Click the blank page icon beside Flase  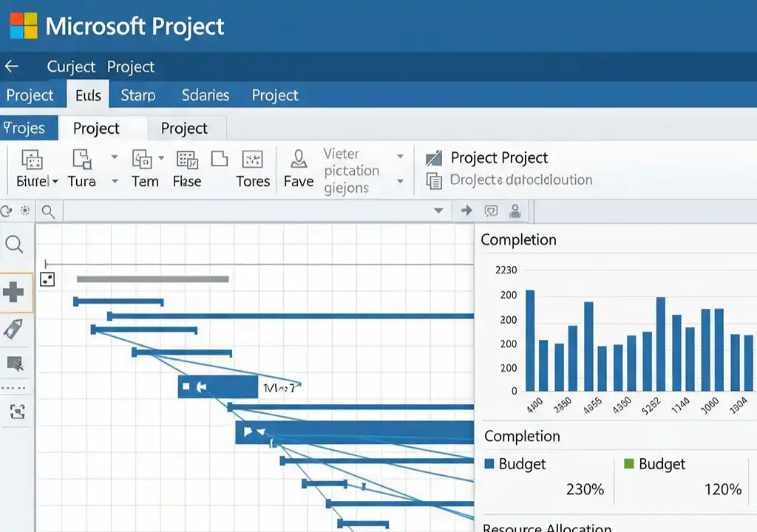tap(220, 158)
